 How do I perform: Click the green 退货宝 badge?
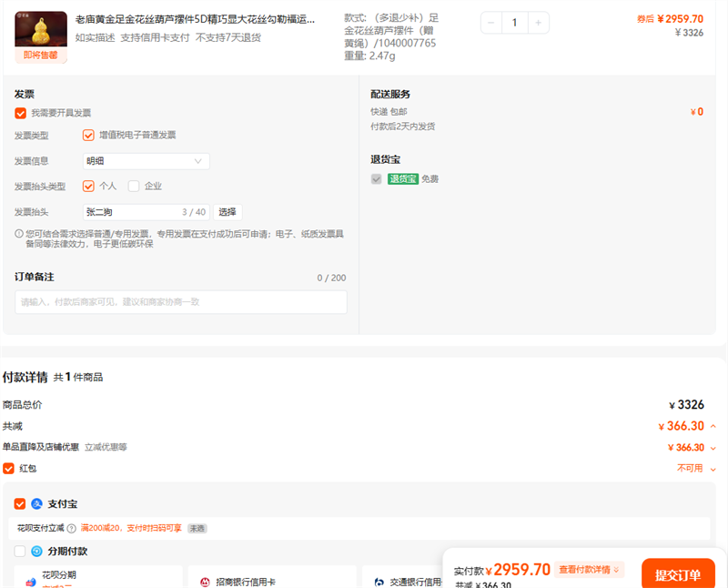(x=402, y=179)
